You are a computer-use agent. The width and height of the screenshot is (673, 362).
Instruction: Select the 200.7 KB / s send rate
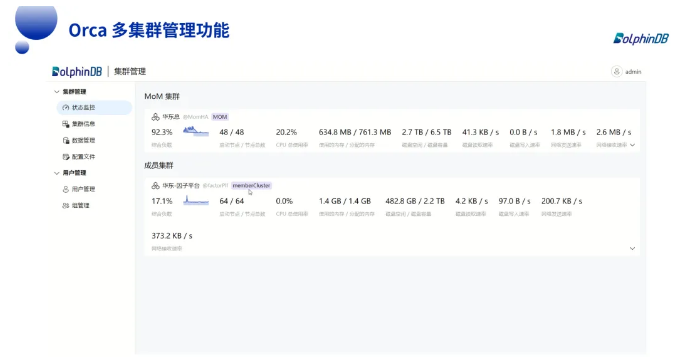point(562,201)
